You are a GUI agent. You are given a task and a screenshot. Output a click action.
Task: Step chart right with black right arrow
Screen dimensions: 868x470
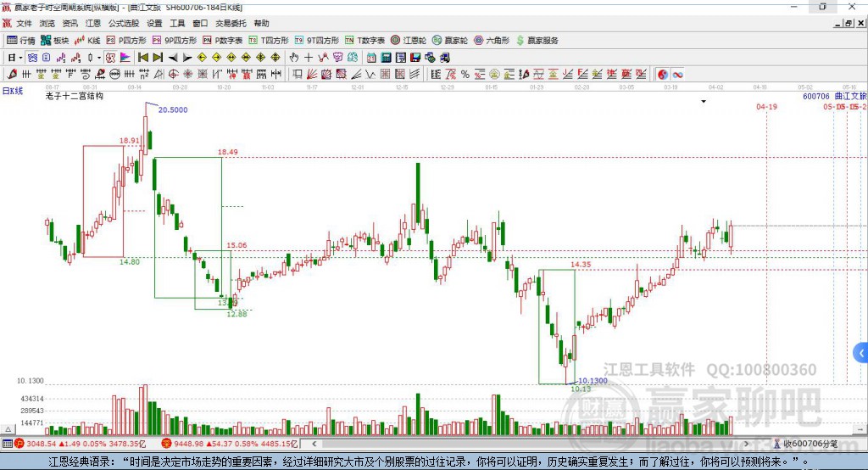point(187,58)
